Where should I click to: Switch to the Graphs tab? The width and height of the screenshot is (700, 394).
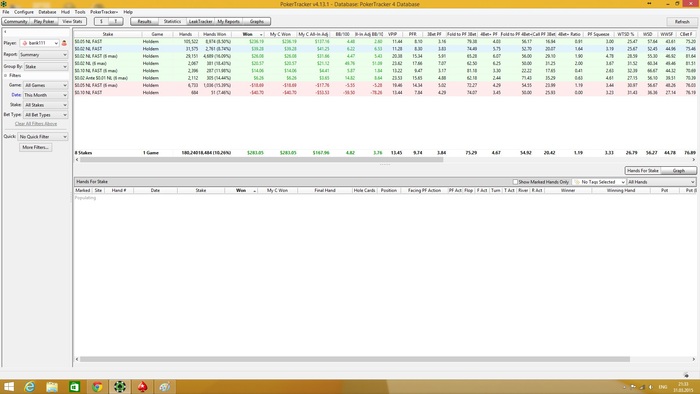click(x=257, y=21)
